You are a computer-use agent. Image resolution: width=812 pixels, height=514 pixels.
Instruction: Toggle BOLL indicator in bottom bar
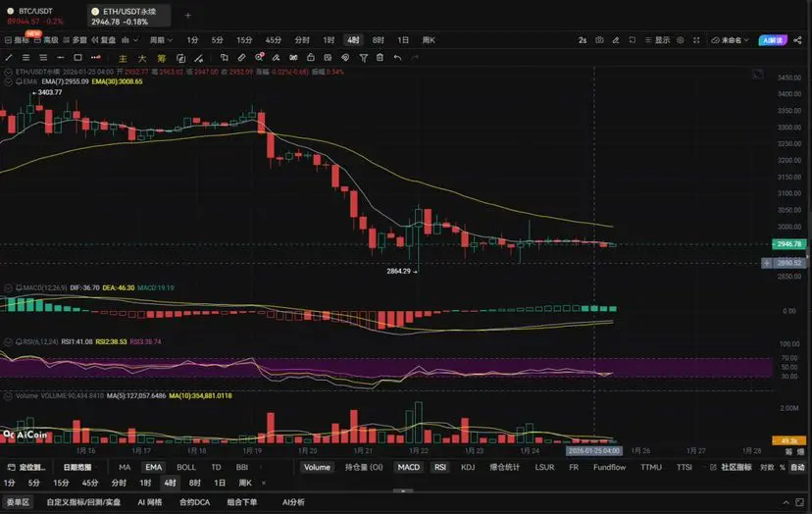tap(186, 467)
